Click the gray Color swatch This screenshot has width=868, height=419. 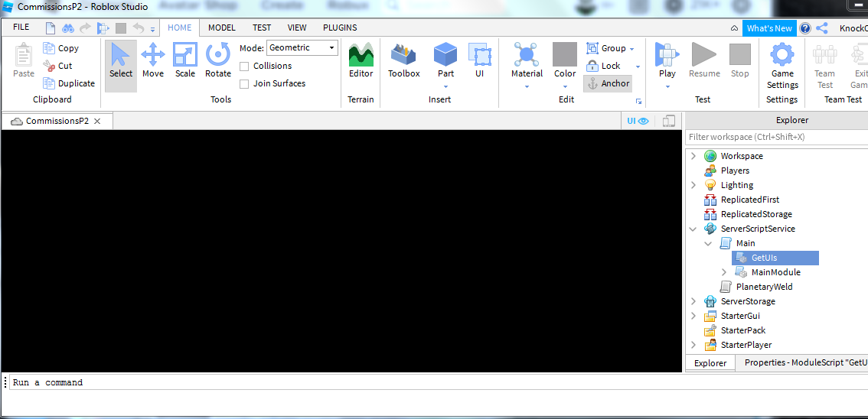(x=565, y=54)
